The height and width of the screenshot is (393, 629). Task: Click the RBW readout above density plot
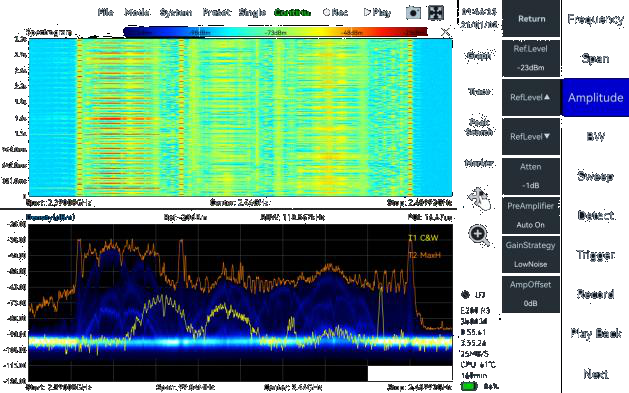pyautogui.click(x=292, y=217)
